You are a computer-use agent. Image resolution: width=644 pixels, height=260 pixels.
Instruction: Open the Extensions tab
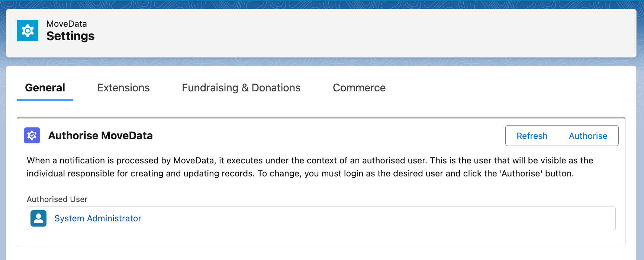[x=123, y=88]
